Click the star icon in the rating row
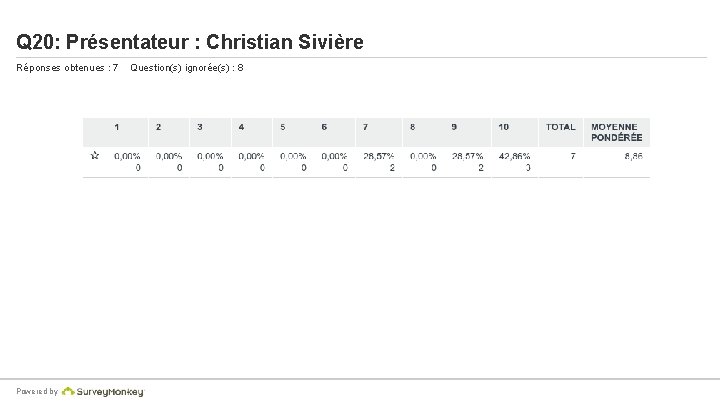The width and height of the screenshot is (720, 405). pyautogui.click(x=95, y=156)
